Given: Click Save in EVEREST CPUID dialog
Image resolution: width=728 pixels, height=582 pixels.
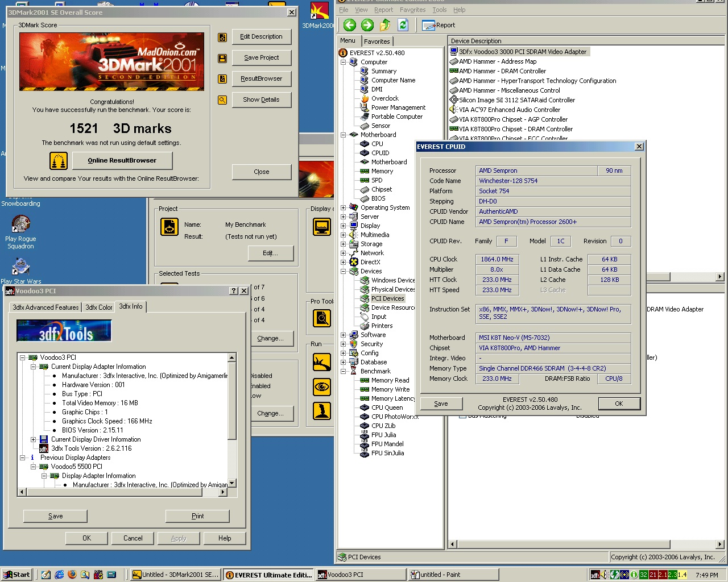Looking at the screenshot, I should tap(441, 404).
